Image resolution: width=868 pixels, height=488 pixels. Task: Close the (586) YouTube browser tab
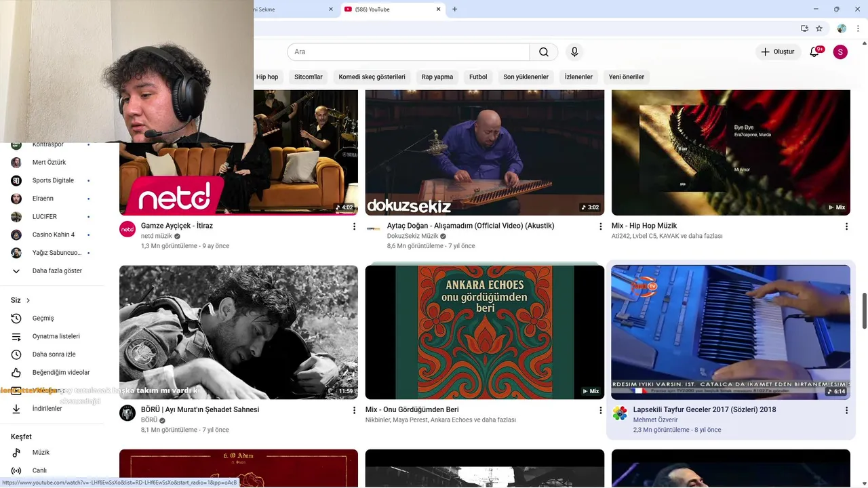point(438,9)
